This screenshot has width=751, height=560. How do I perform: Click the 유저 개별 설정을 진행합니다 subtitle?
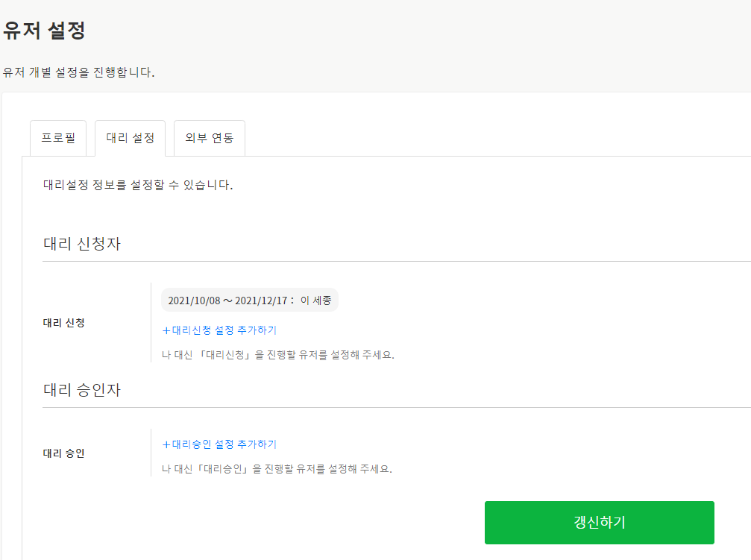pyautogui.click(x=78, y=72)
